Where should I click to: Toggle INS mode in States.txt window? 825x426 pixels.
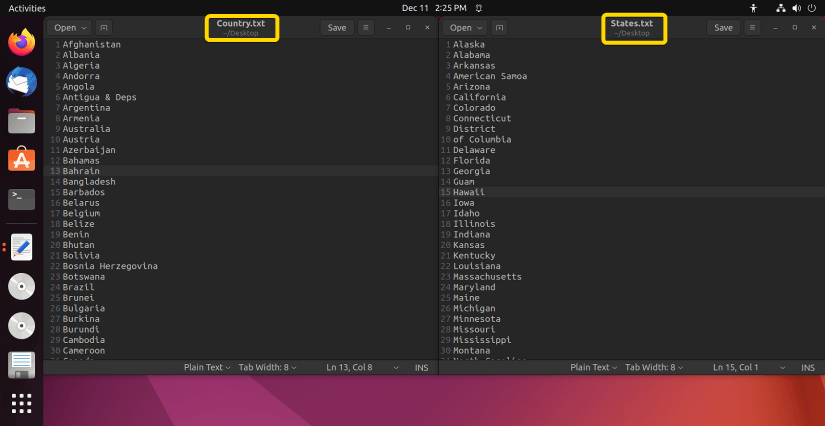(808, 368)
